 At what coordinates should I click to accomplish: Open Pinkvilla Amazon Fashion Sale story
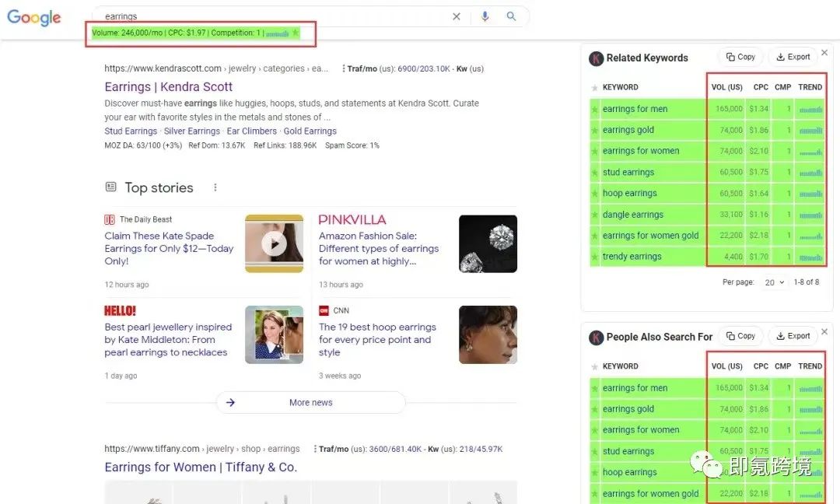pyautogui.click(x=378, y=249)
